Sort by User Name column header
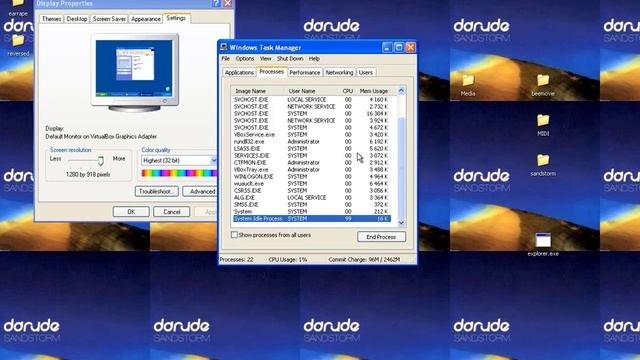Screen dimensions: 640x360 click(311, 91)
